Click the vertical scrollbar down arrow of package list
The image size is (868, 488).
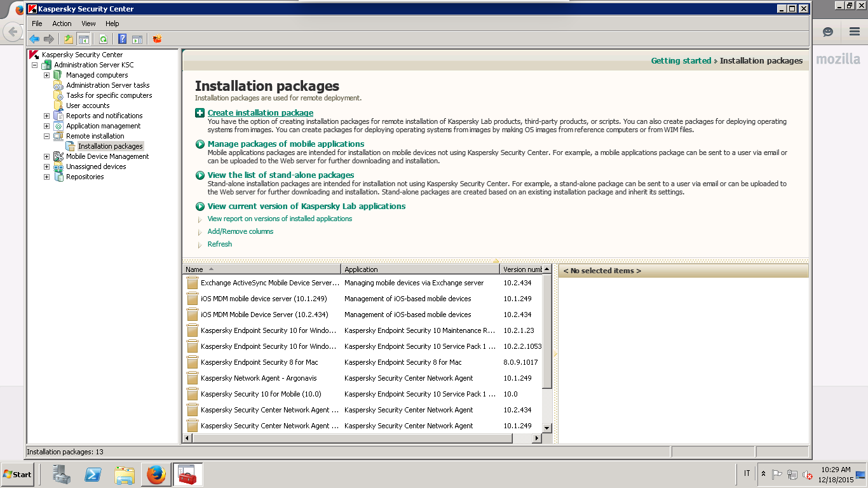[x=547, y=428]
